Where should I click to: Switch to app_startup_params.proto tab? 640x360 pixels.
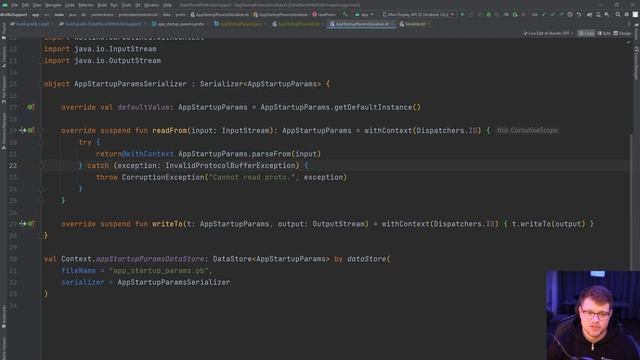click(178, 24)
